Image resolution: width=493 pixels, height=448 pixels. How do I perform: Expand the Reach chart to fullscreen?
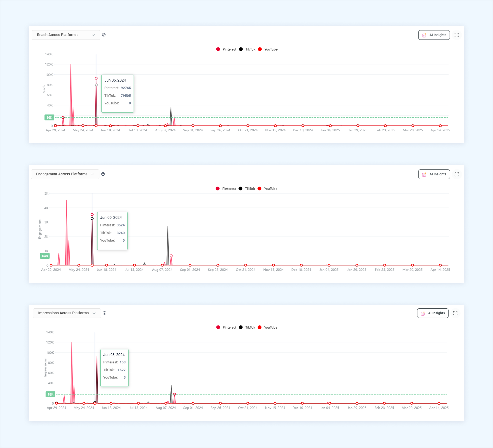coord(457,35)
